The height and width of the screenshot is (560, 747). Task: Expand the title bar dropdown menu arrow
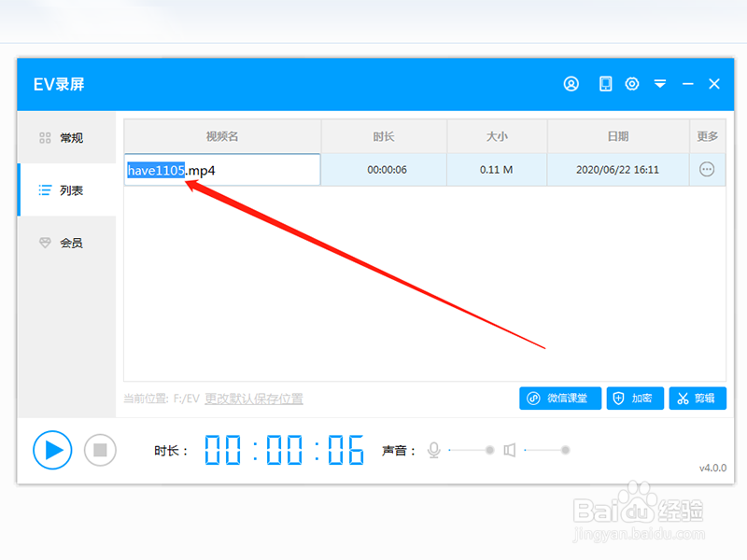tap(660, 84)
